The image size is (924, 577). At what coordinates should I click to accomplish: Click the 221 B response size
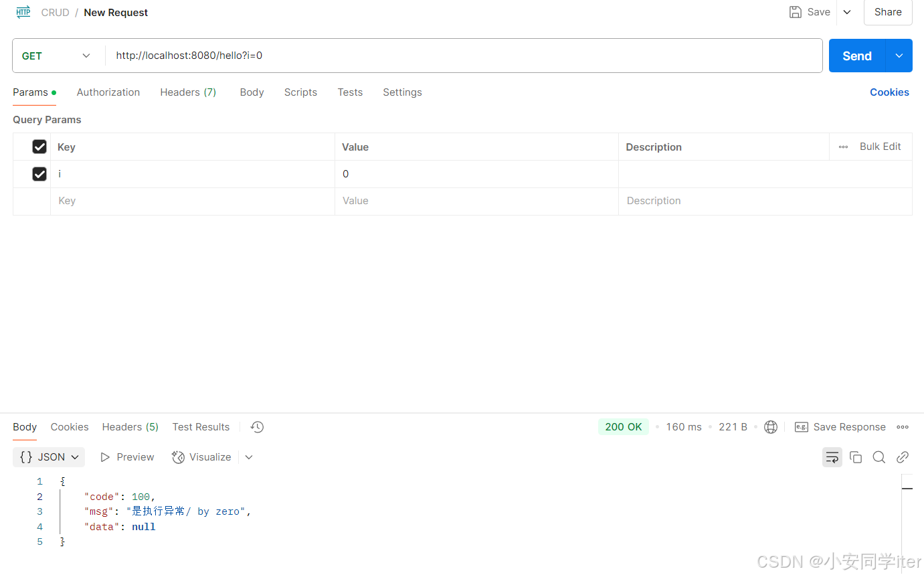click(x=733, y=427)
